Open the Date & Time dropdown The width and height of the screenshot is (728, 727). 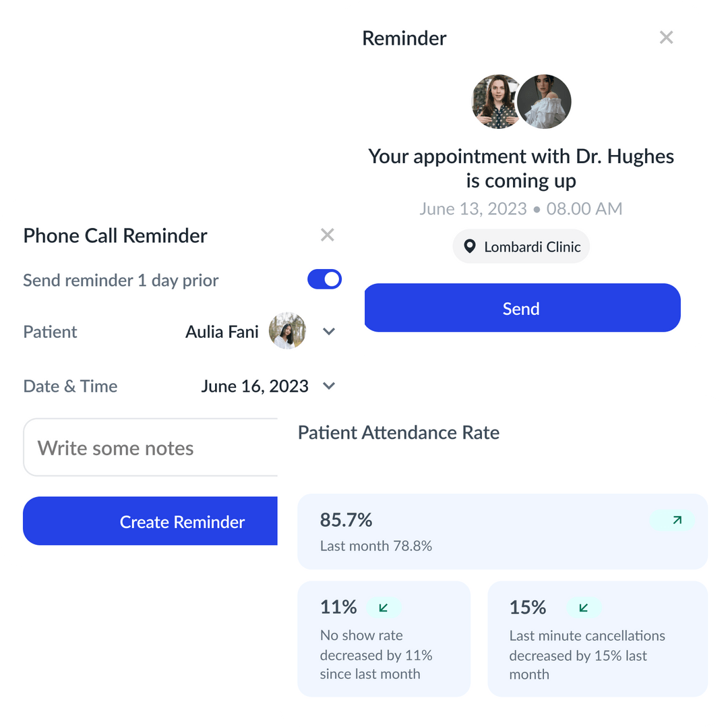pyautogui.click(x=329, y=386)
